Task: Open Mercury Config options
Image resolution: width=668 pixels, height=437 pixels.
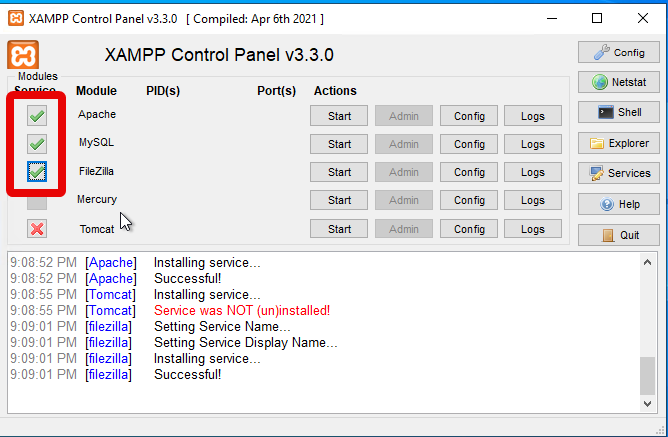Action: [469, 200]
